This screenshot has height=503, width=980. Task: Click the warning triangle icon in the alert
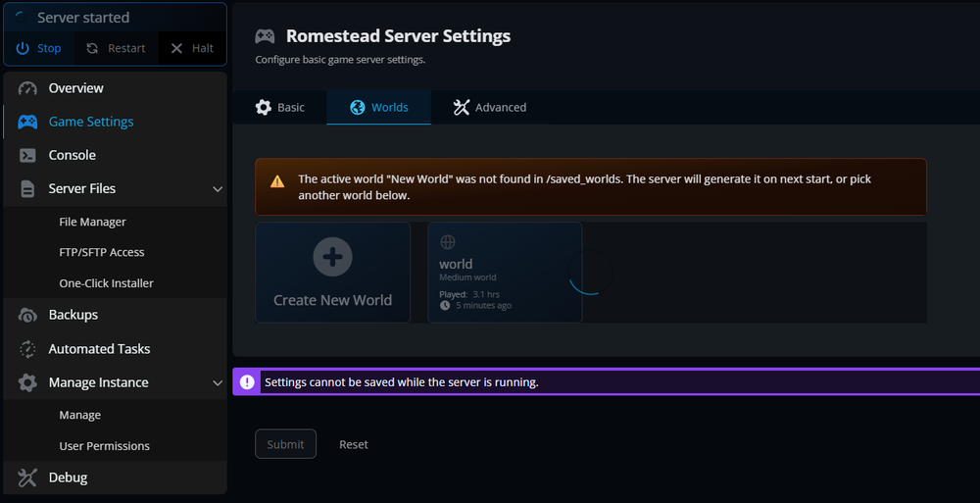277,181
